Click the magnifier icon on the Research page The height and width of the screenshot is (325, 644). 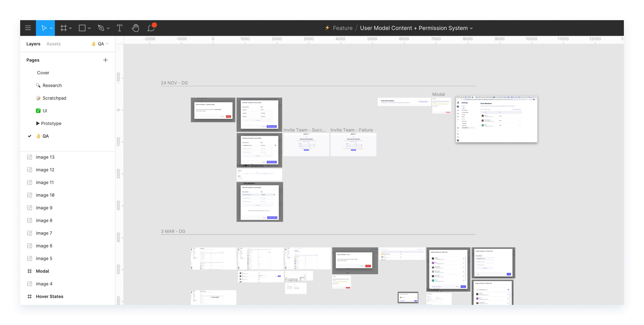[38, 85]
